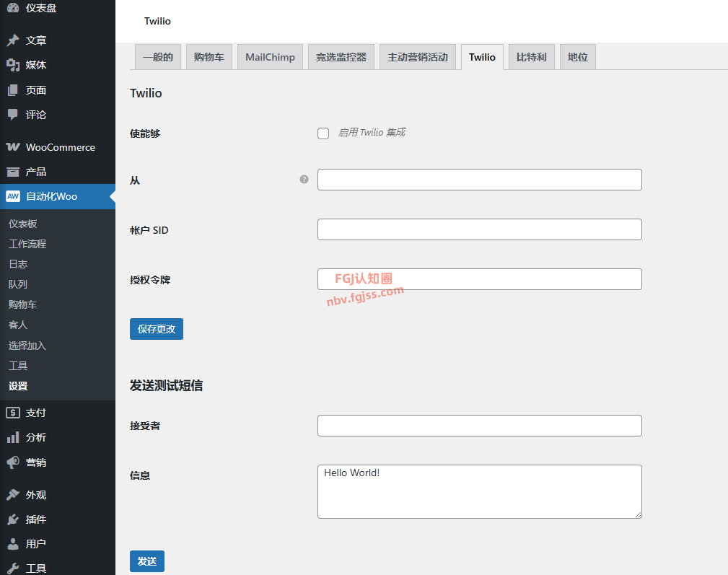Open the 评论 menu label

[x=36, y=115]
